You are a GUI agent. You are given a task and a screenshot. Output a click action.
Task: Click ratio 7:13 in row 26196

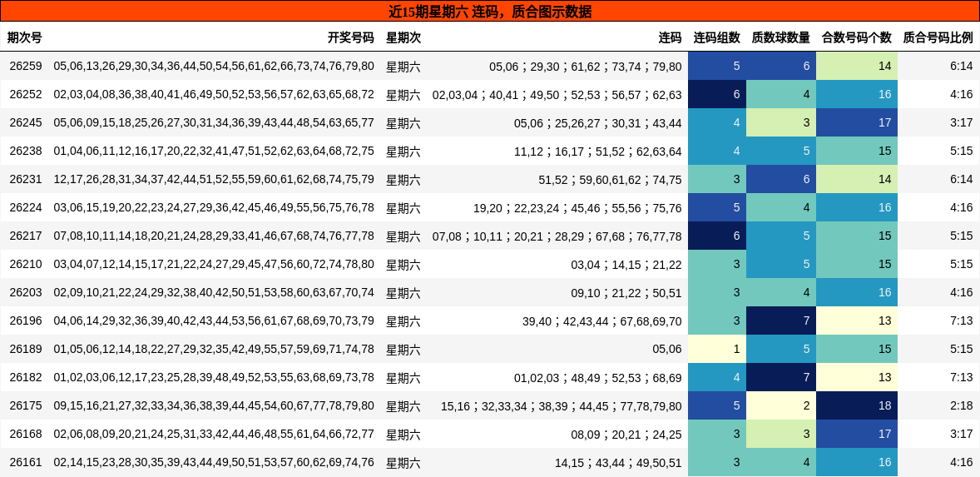961,320
